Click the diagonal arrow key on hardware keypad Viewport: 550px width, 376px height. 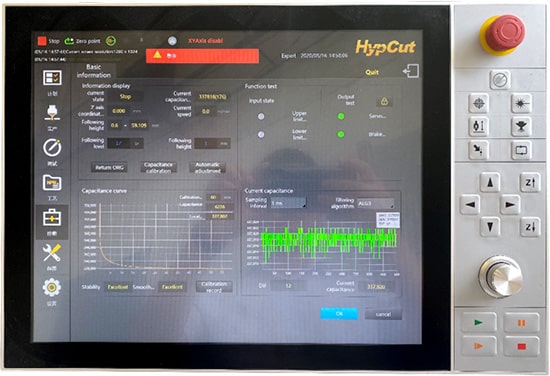[x=479, y=150]
